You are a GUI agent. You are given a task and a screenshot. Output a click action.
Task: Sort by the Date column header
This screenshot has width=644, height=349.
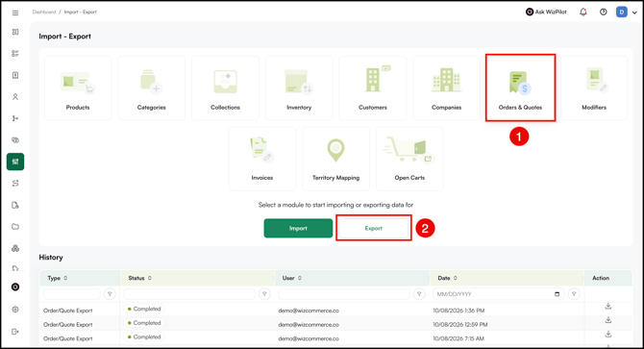[447, 278]
